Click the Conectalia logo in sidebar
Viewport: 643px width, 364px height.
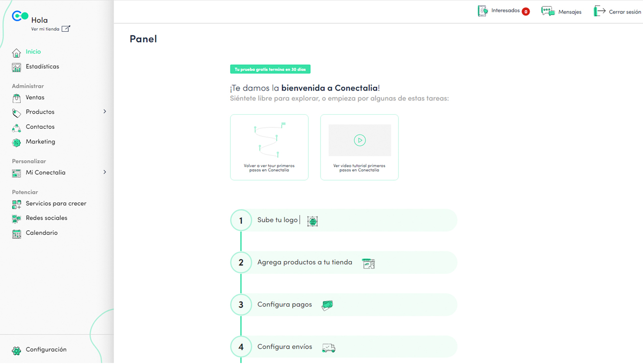(x=20, y=16)
